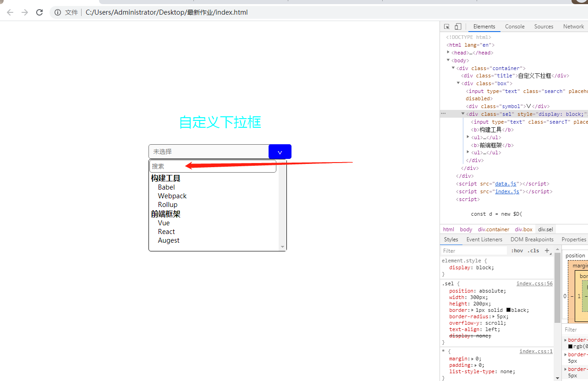Select React from the list
This screenshot has width=588, height=381.
166,232
